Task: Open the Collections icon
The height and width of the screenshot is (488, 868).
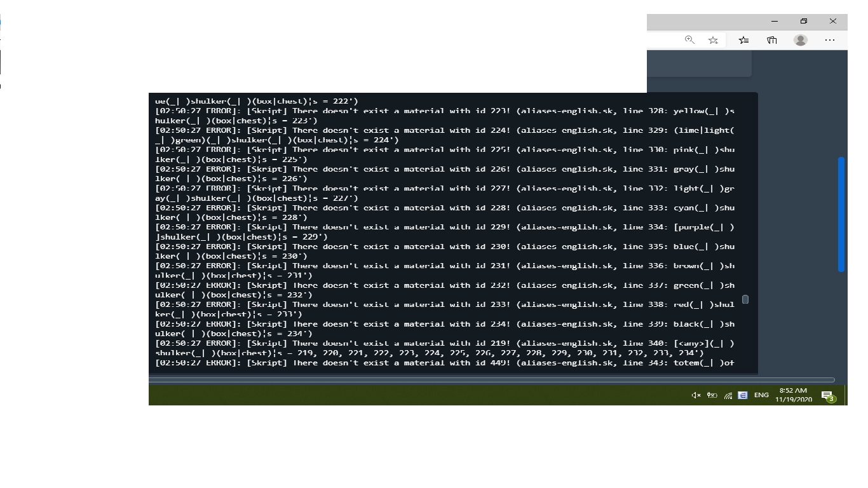Action: click(771, 40)
